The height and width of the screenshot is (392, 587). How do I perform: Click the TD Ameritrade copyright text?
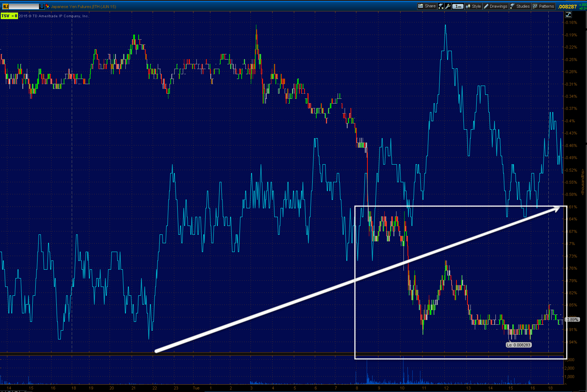(x=54, y=16)
